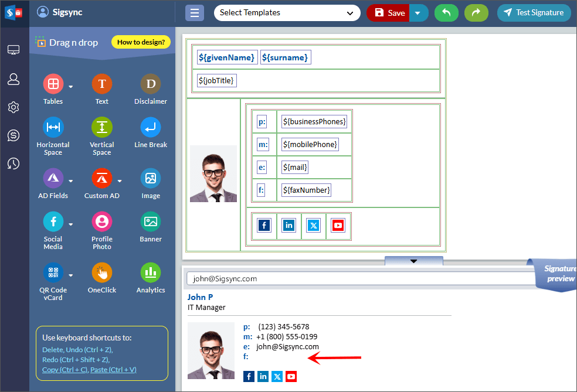The height and width of the screenshot is (392, 577).
Task: Click the Text element icon
Action: click(102, 84)
